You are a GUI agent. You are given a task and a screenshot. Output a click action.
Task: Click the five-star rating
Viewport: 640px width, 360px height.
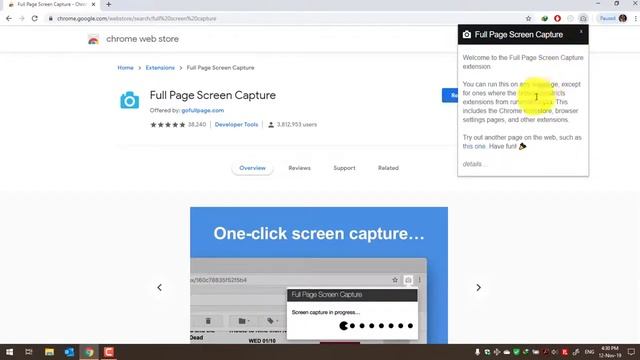167,124
